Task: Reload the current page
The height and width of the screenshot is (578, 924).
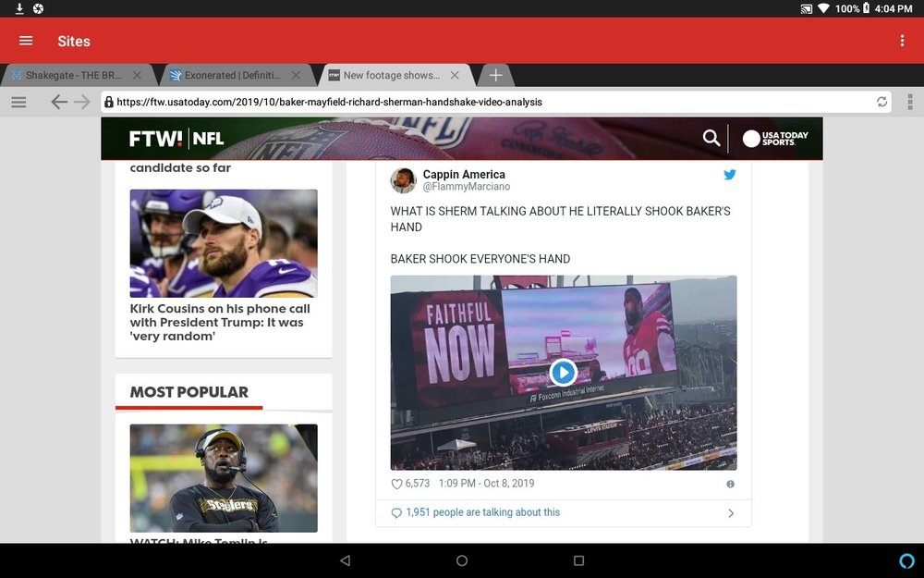Action: pos(881,102)
